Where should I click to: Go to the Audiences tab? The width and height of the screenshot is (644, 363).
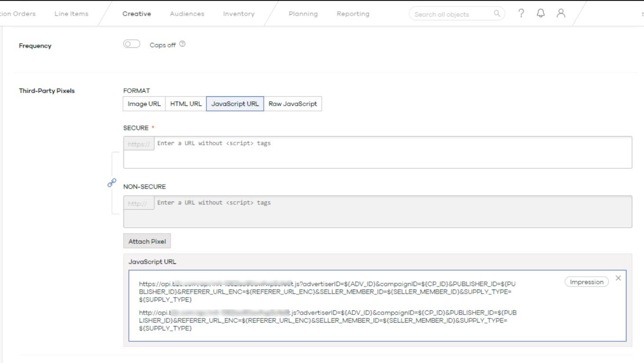coord(187,14)
